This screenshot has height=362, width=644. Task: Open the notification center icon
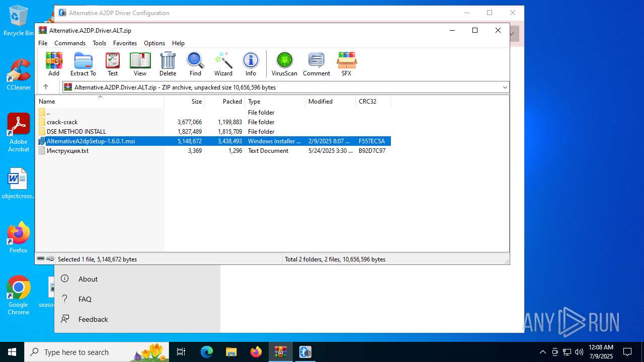tap(627, 352)
